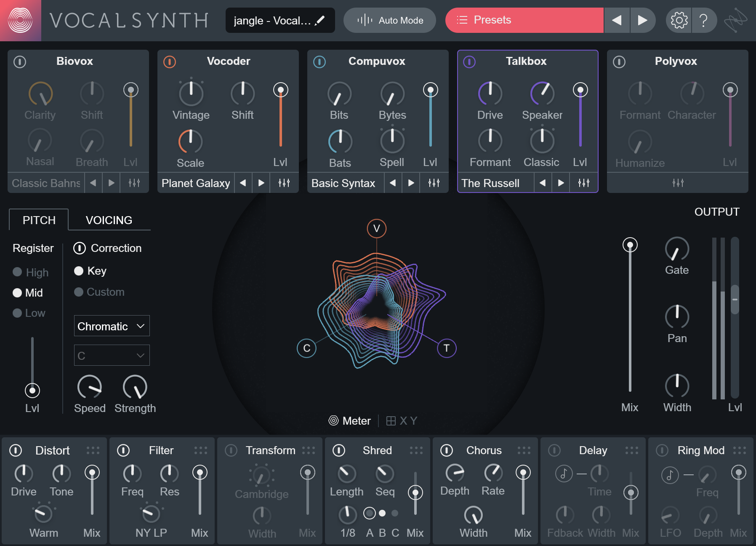Go to previous global preset
The width and height of the screenshot is (756, 546).
(617, 20)
